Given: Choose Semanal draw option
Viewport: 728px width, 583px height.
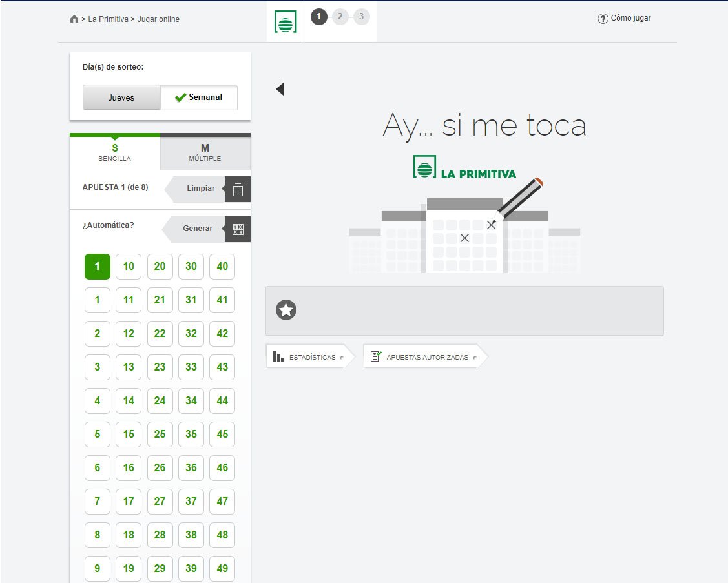Looking at the screenshot, I should 199,97.
